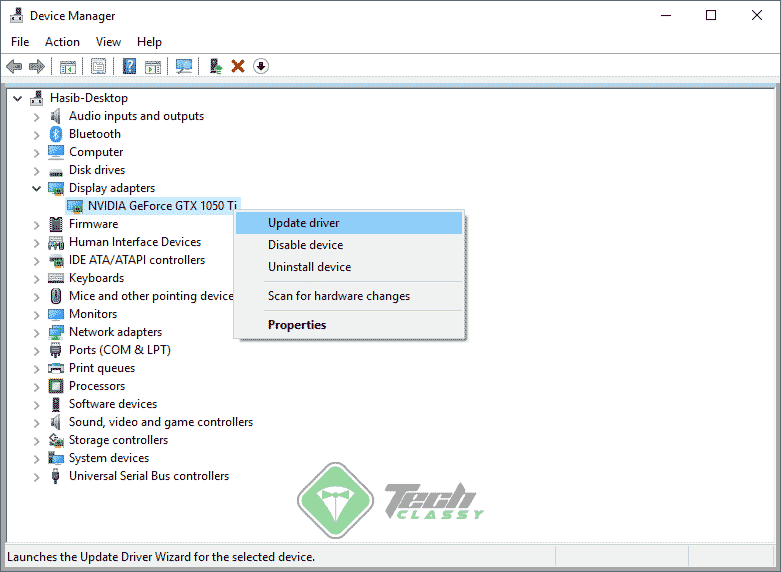Select Scan for hardware changes context entry
This screenshot has height=572, width=781.
click(349, 295)
